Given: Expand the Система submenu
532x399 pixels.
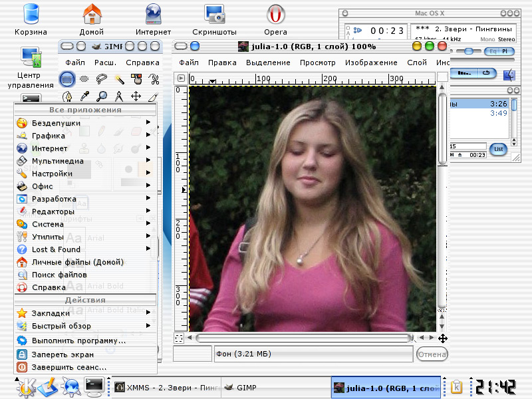Looking at the screenshot, I should click(86, 224).
